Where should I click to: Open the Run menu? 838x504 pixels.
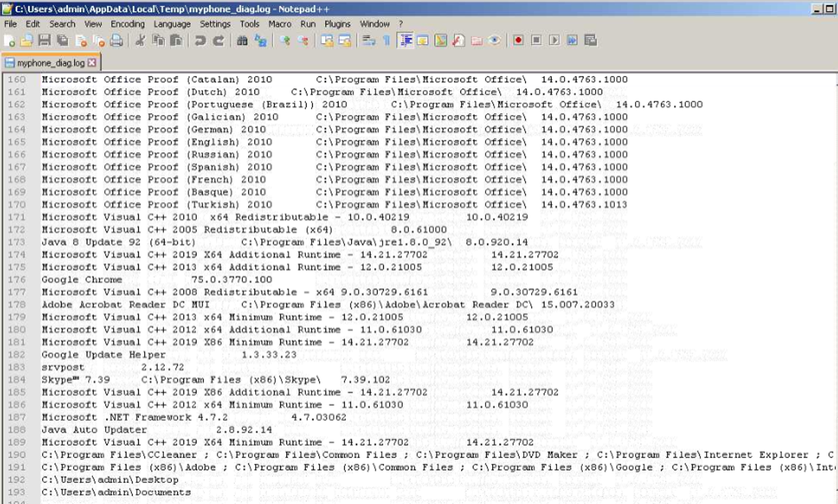click(308, 24)
